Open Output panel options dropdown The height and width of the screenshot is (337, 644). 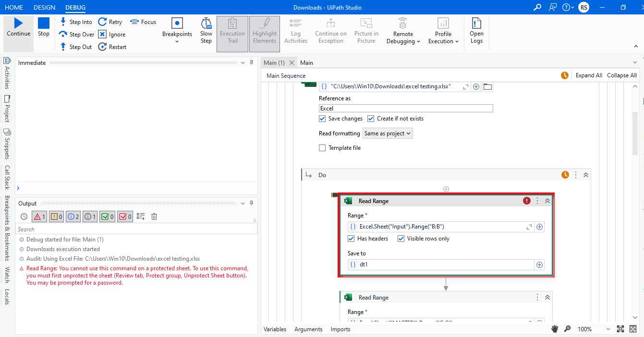coord(243,204)
